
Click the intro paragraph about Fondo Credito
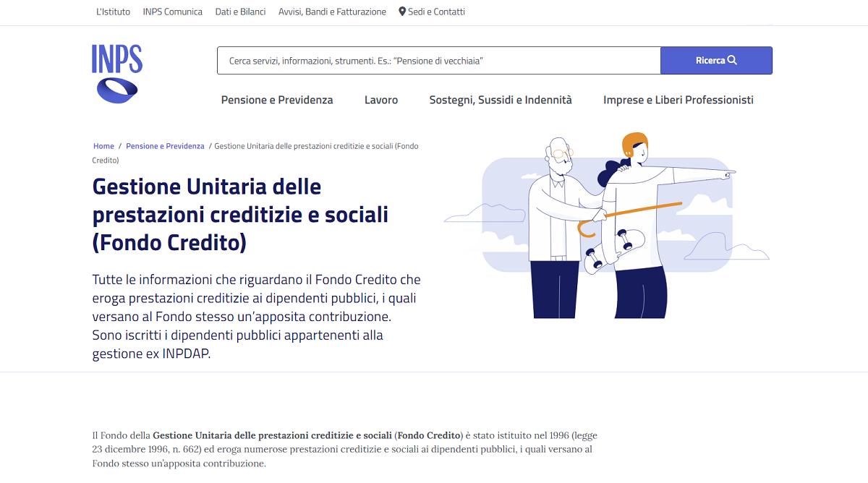point(257,317)
